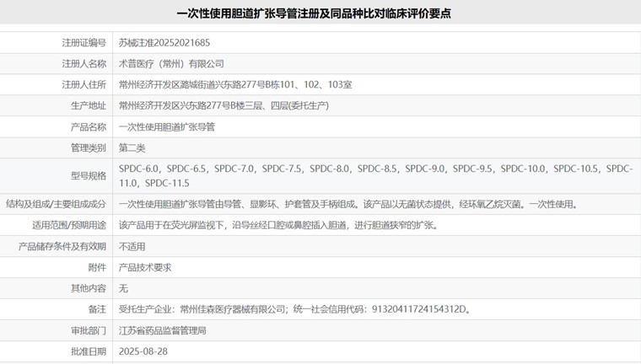Click production address value ending with (委托生产)

point(224,105)
